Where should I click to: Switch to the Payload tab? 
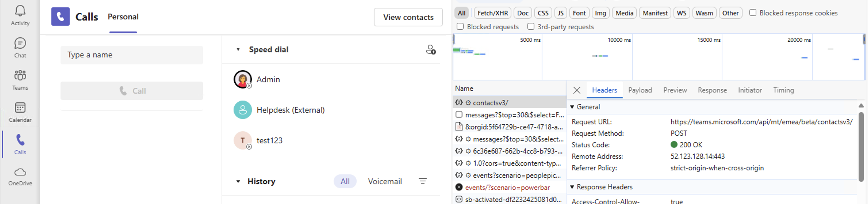(640, 90)
